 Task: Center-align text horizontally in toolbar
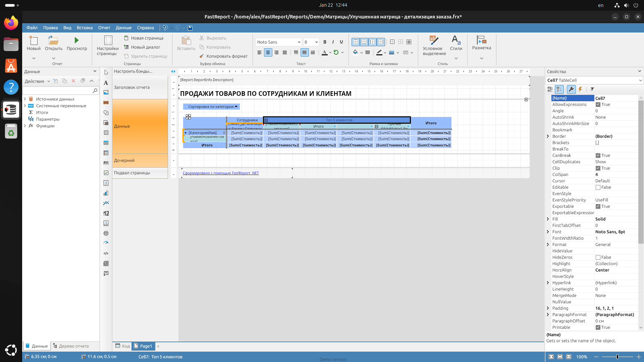pos(268,53)
